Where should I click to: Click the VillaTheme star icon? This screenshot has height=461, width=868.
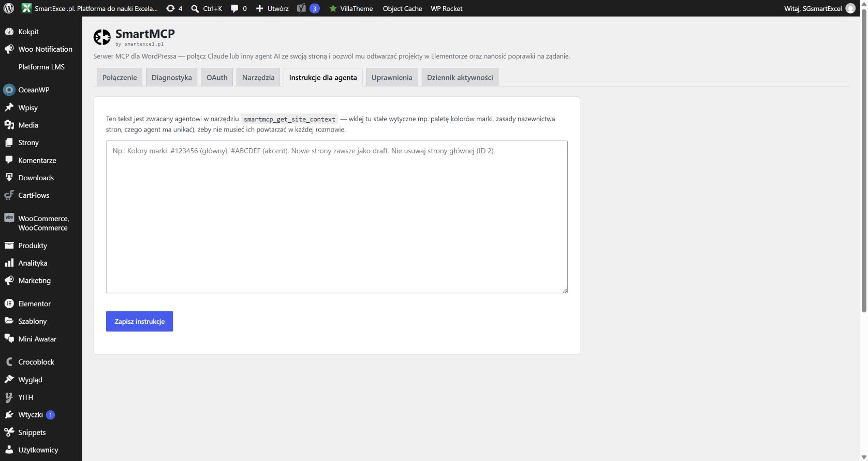[333, 8]
